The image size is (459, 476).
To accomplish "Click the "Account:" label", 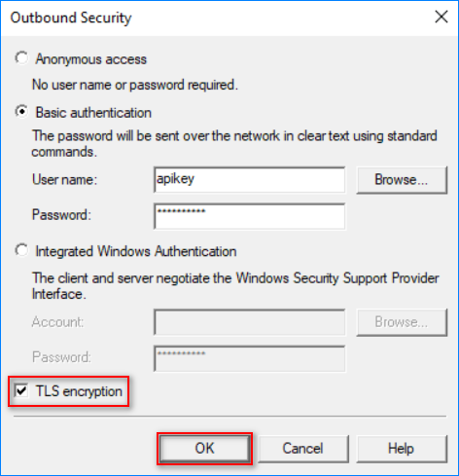I will click(57, 322).
